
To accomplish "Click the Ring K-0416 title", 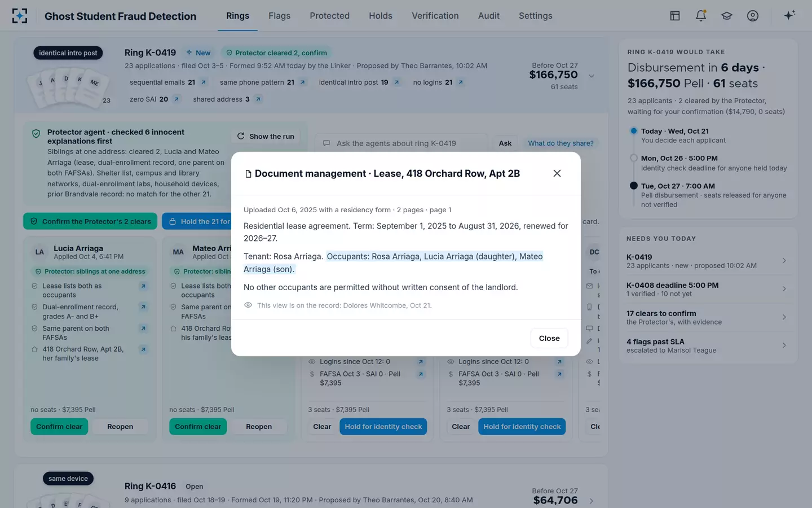I will pyautogui.click(x=150, y=486).
